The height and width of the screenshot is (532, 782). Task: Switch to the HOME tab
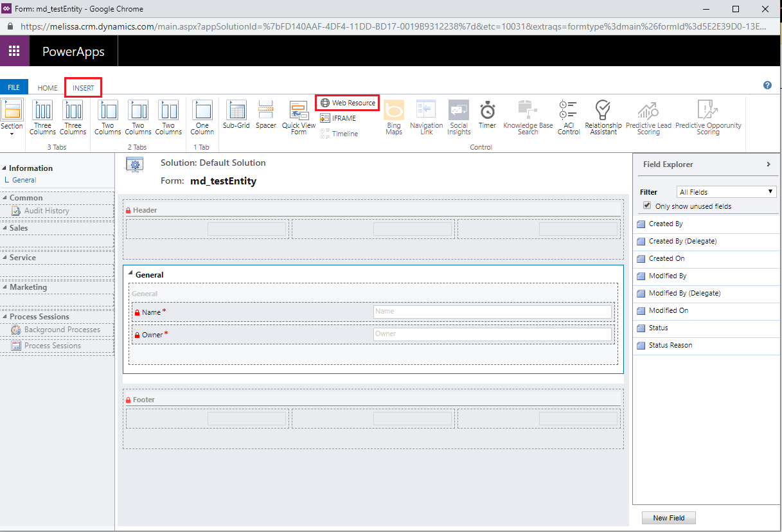coord(48,88)
